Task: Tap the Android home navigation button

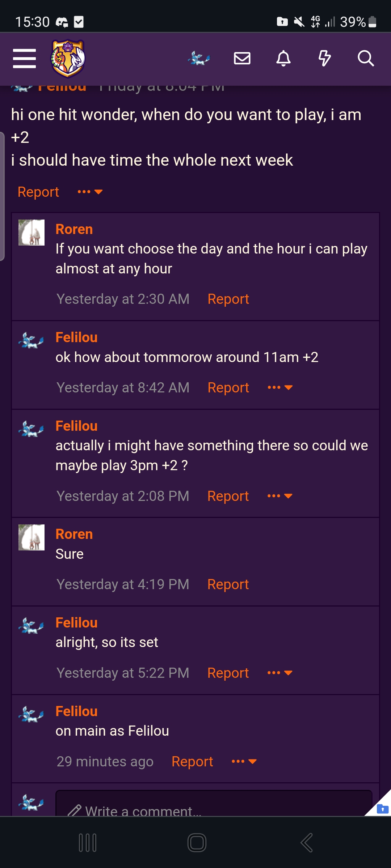Action: [x=197, y=843]
